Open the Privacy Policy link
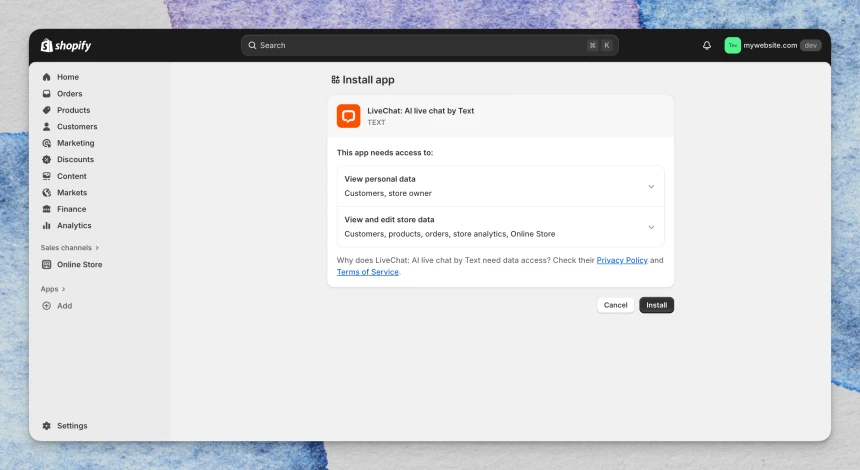Screen dimensions: 860x470 tap(622, 260)
